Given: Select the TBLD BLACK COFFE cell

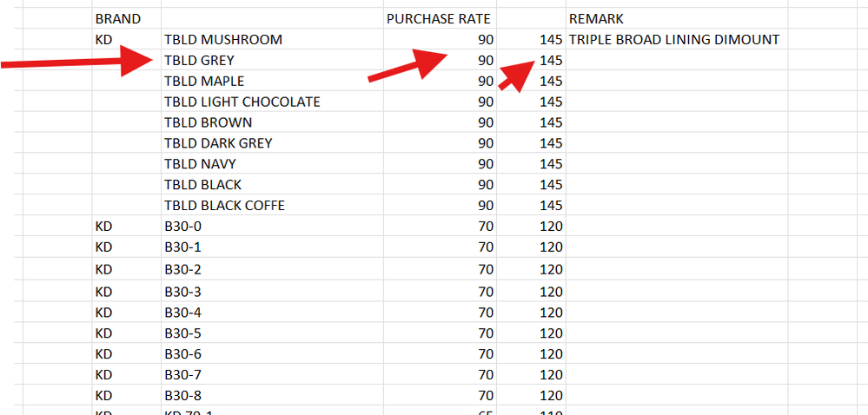Looking at the screenshot, I should click(272, 205).
